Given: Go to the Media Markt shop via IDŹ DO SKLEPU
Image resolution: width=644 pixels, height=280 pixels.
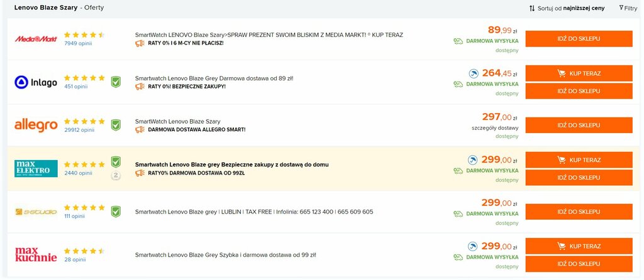Looking at the screenshot, I should 579,39.
